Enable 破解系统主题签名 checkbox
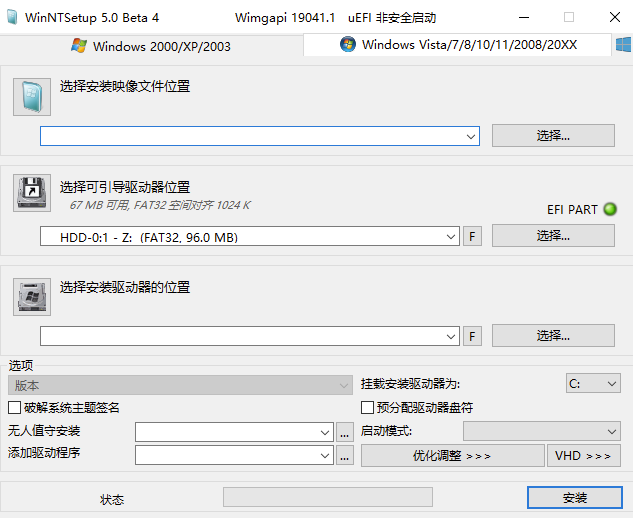 (14, 408)
